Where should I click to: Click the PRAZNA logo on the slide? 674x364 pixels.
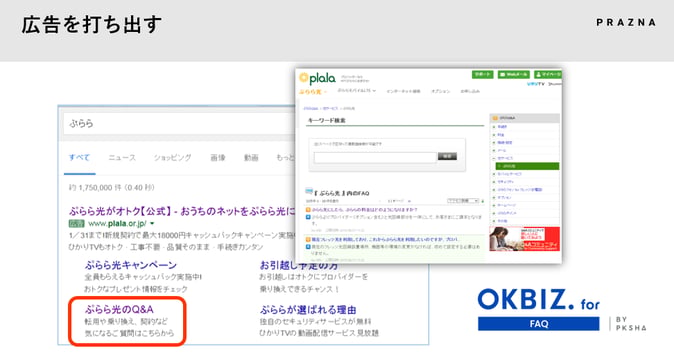pyautogui.click(x=626, y=22)
